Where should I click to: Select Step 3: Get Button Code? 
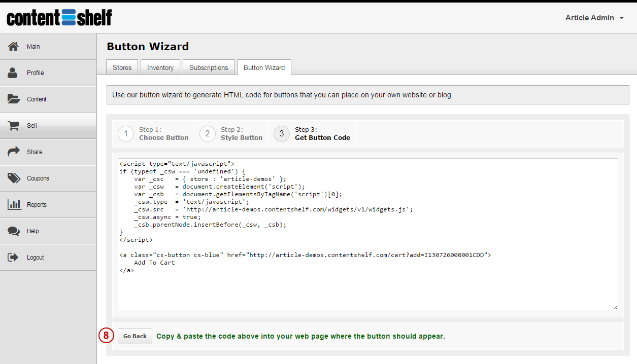point(312,134)
